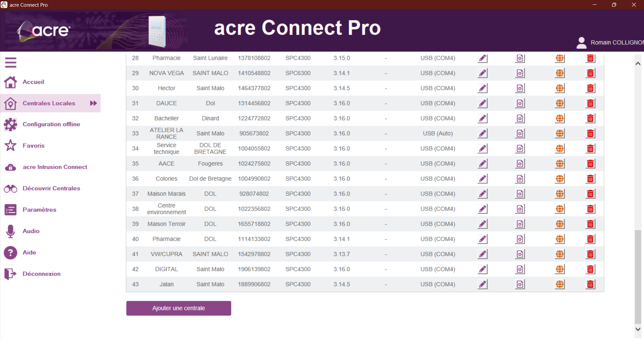Open the file icon for Jalan

click(520, 284)
